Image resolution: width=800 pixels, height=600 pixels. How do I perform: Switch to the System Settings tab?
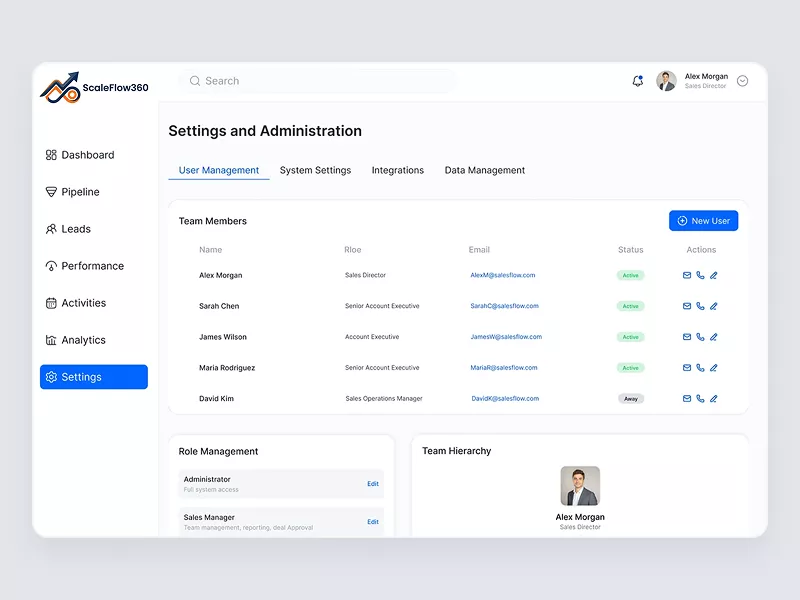coord(315,170)
